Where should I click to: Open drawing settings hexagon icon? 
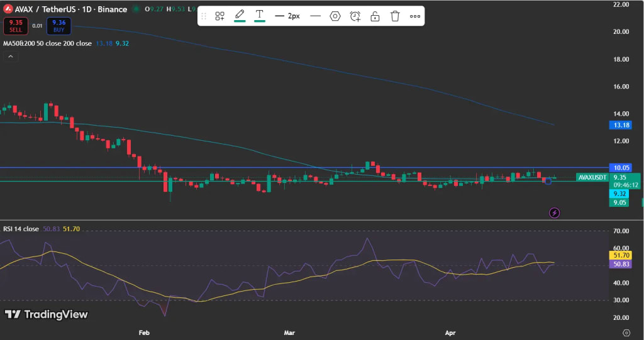[335, 16]
